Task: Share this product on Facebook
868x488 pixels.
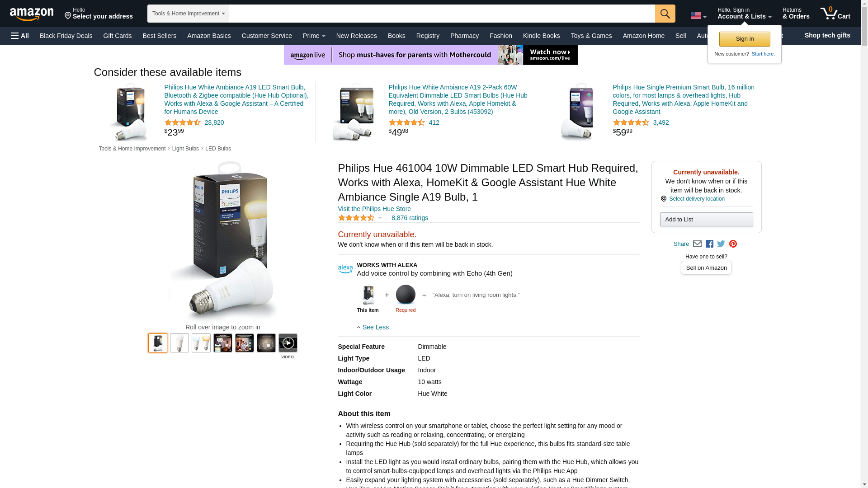Action: (x=709, y=244)
